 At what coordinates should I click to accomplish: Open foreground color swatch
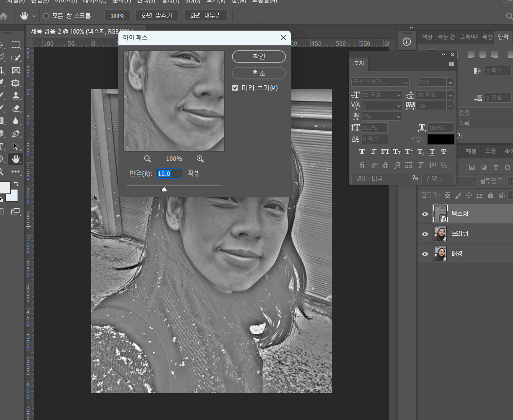pos(4,188)
